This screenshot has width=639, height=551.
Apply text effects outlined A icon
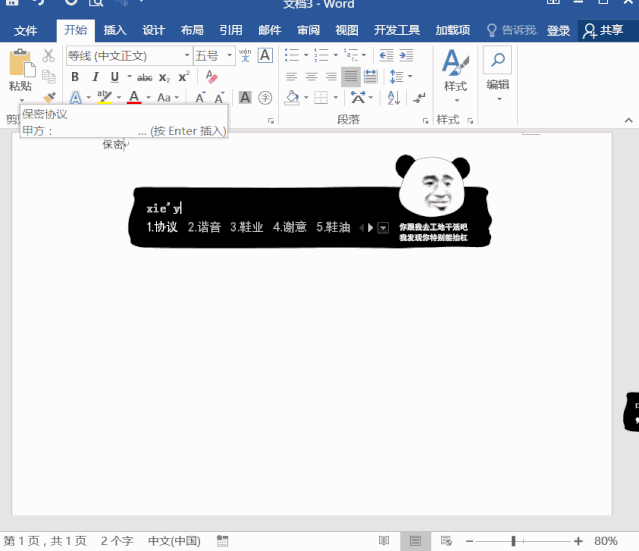[x=76, y=98]
